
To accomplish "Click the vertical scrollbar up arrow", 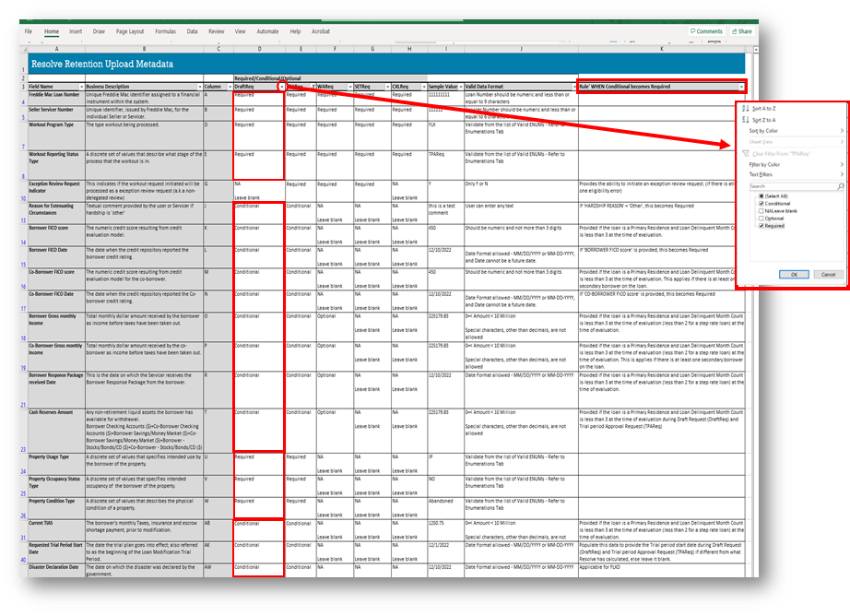I will pyautogui.click(x=756, y=50).
